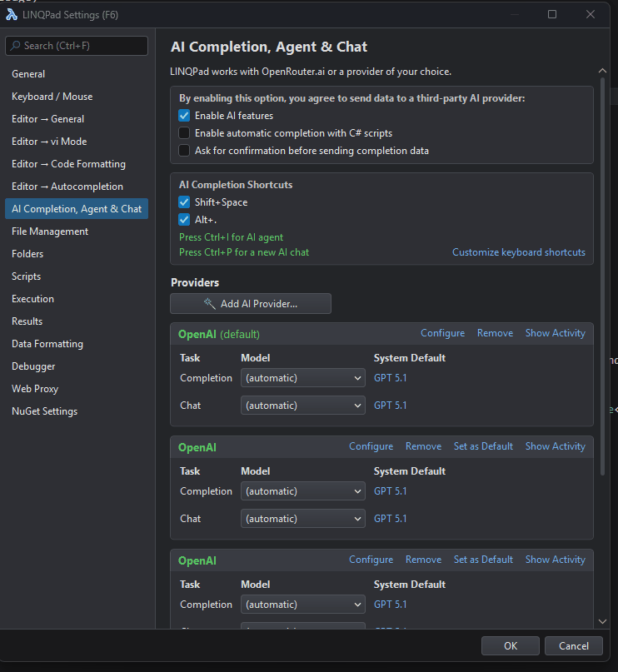
Task: Configure the default OpenAI provider
Action: (443, 333)
